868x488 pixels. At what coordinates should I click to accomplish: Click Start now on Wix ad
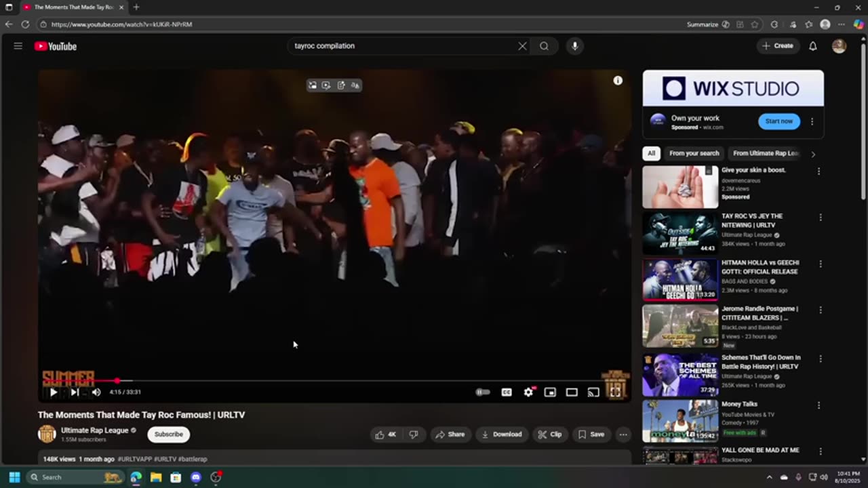tap(778, 121)
